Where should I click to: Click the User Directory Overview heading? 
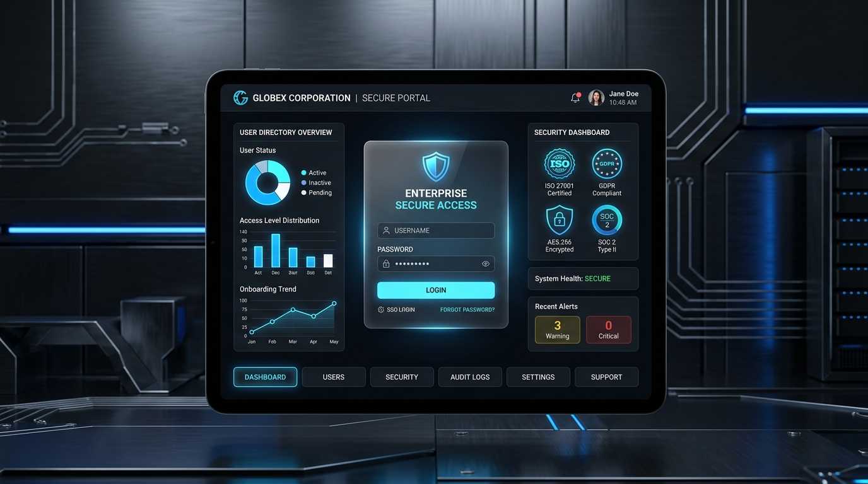tap(286, 132)
